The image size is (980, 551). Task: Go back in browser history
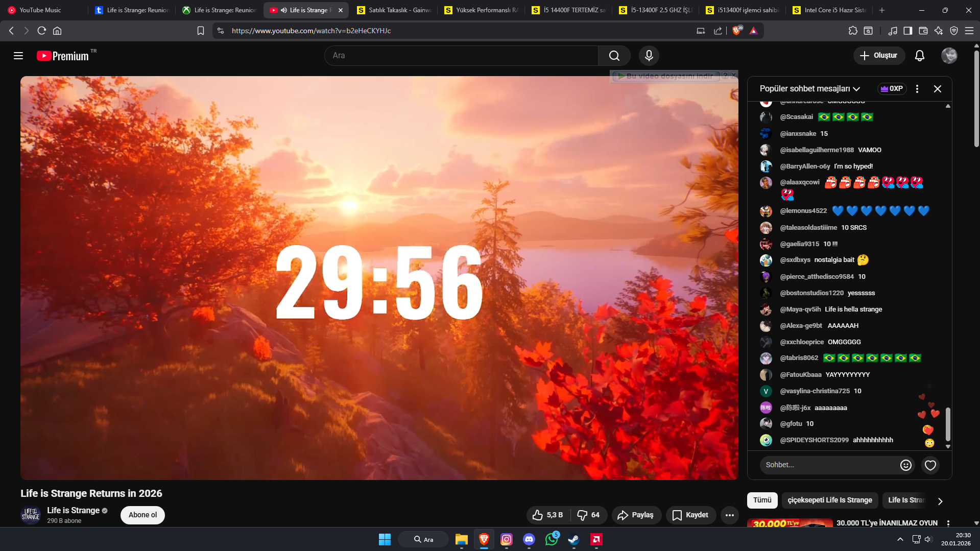[x=11, y=31]
